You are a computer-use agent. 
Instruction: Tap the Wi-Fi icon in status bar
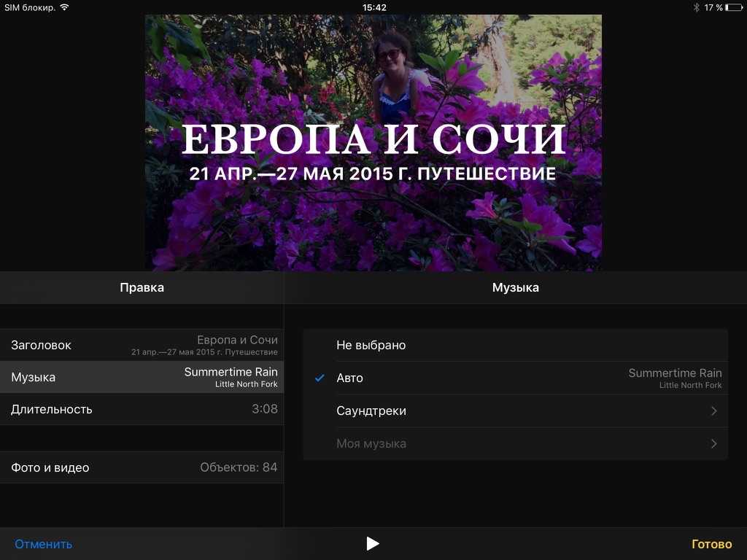point(64,7)
